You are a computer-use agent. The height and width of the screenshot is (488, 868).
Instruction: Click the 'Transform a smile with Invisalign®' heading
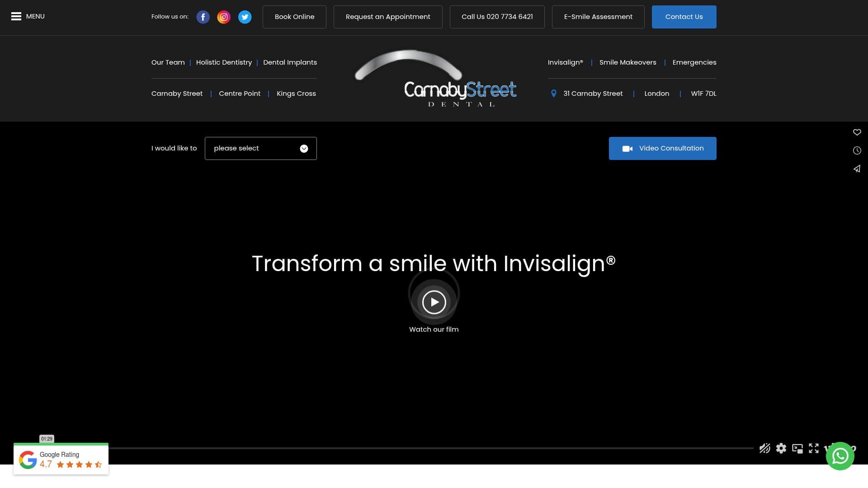[434, 263]
